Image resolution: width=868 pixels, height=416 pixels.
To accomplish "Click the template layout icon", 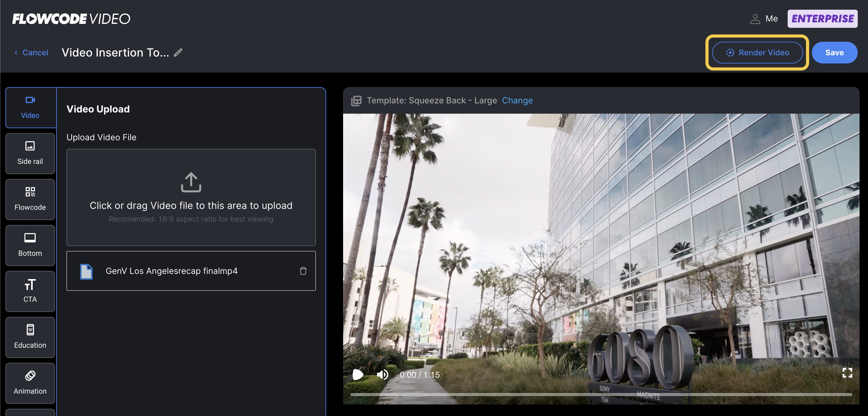I will [356, 101].
